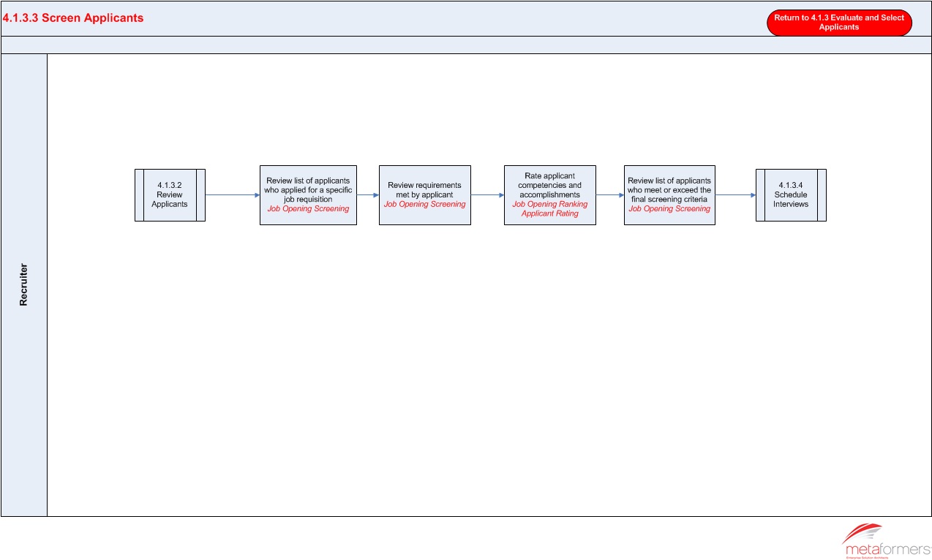Select the Review list of applicants who applied box
The image size is (932, 560).
[308, 195]
